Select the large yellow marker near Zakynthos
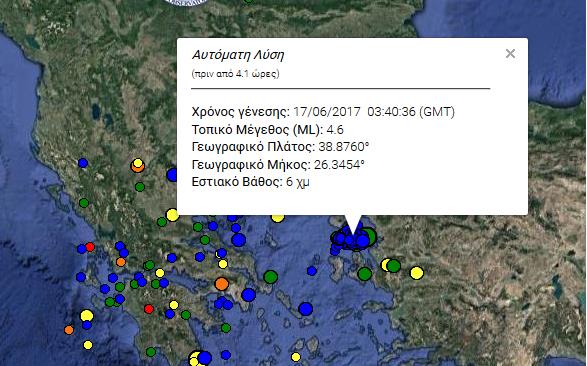Viewport: 587px width, 366px height. coord(87,315)
